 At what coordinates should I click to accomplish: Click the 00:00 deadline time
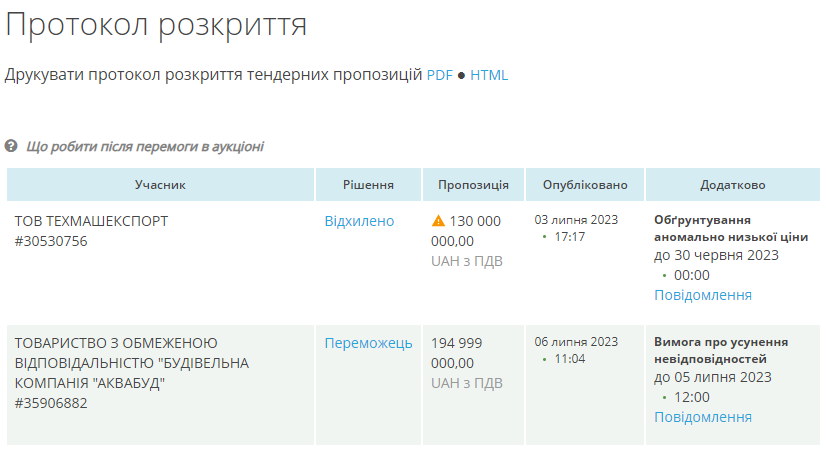pyautogui.click(x=692, y=276)
